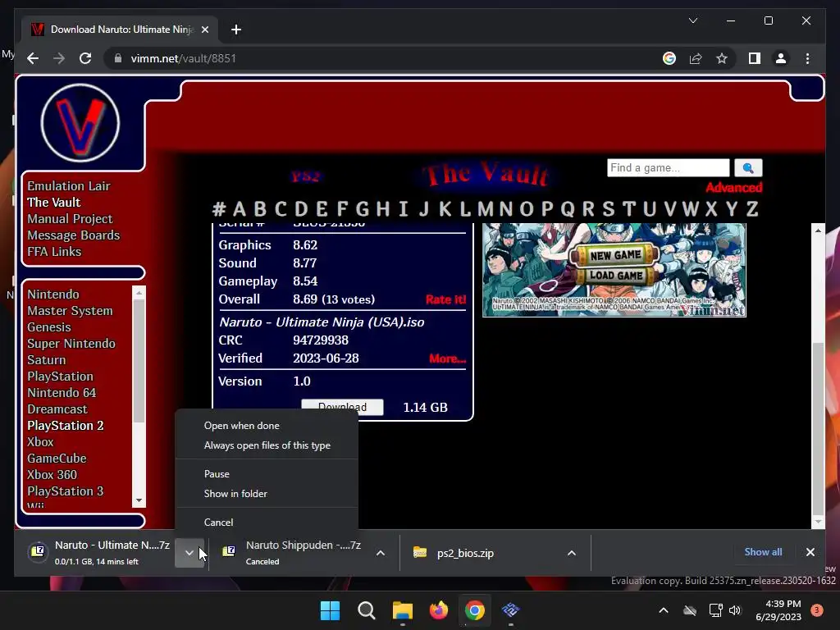
Task: Show hidden system tray icons
Action: click(663, 610)
